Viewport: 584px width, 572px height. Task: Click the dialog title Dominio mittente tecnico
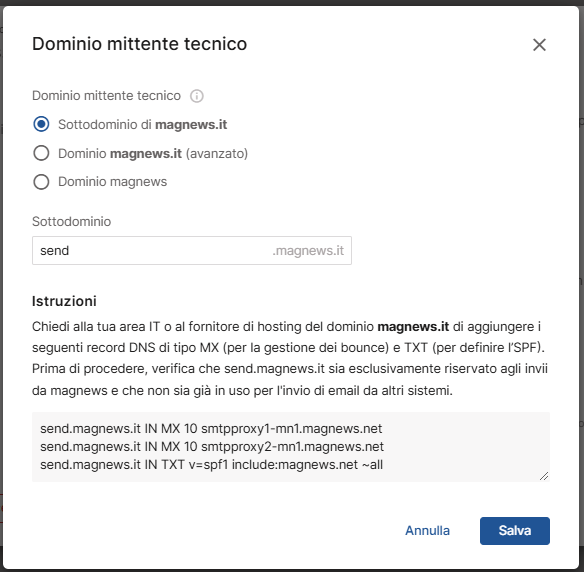point(139,44)
